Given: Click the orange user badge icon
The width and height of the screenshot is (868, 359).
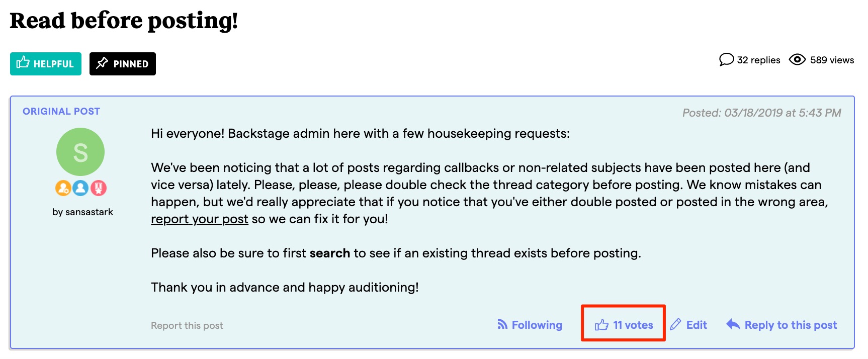Looking at the screenshot, I should point(63,188).
